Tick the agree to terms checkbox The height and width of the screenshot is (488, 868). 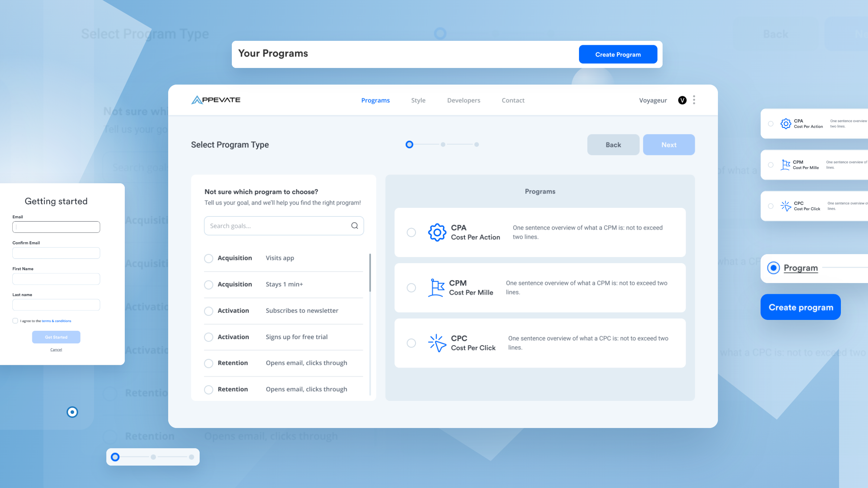point(15,321)
